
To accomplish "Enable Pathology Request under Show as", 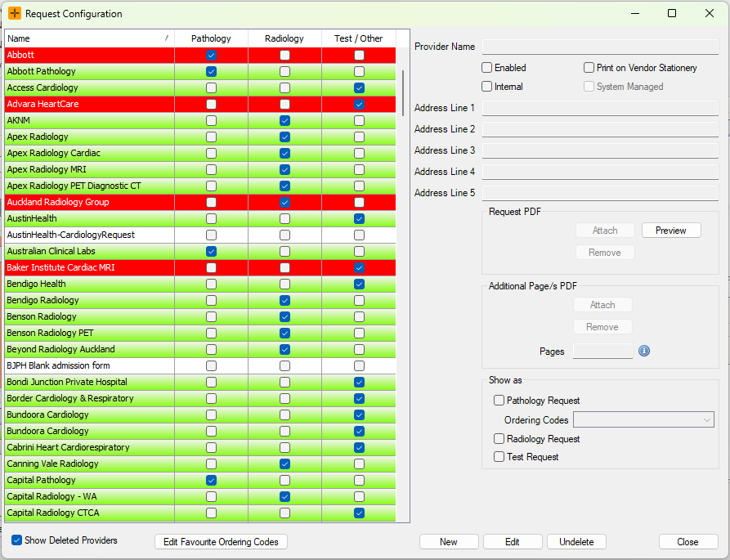I will pos(499,401).
